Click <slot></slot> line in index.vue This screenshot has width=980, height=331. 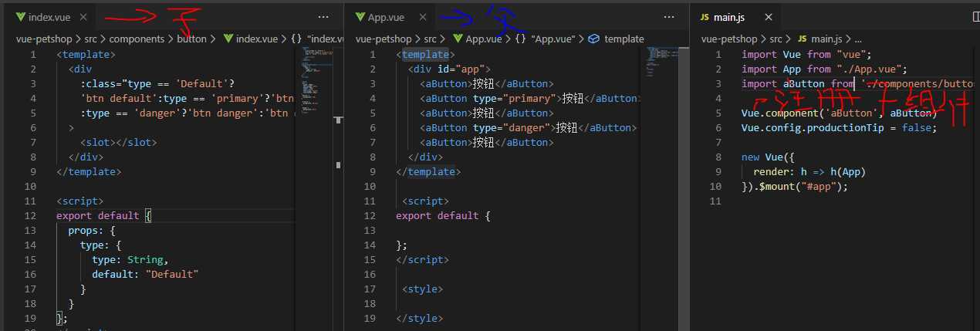click(x=118, y=143)
